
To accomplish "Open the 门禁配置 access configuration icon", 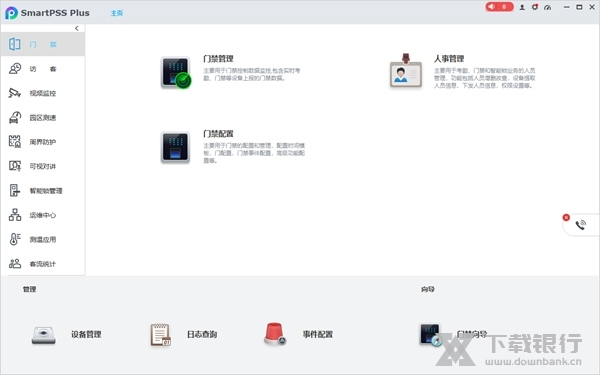I will tap(175, 147).
